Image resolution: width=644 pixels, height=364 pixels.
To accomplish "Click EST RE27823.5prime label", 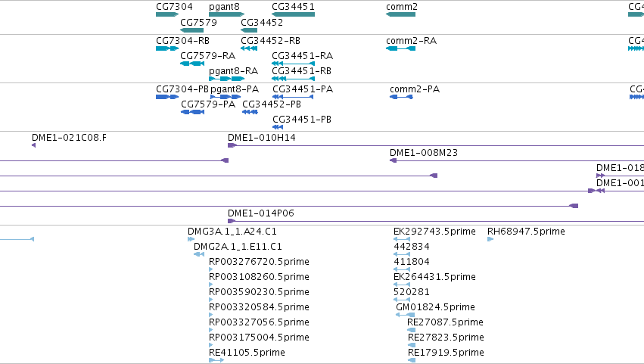I will [x=446, y=338].
